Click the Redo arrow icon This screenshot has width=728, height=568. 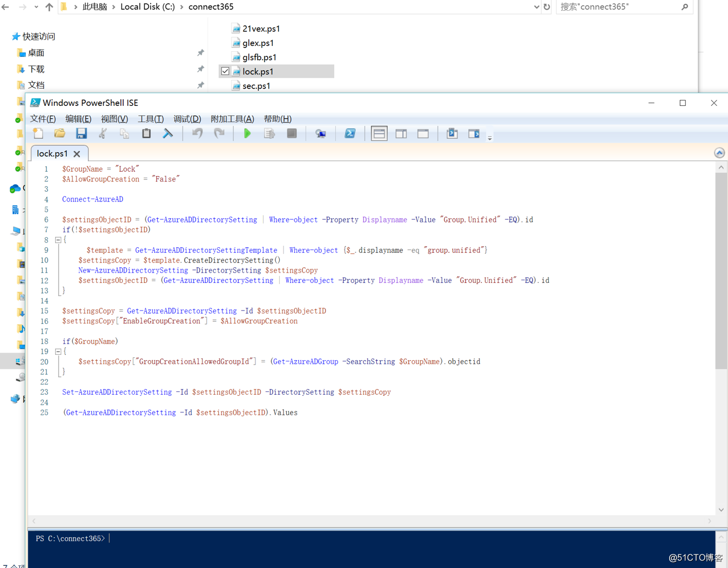tap(219, 133)
